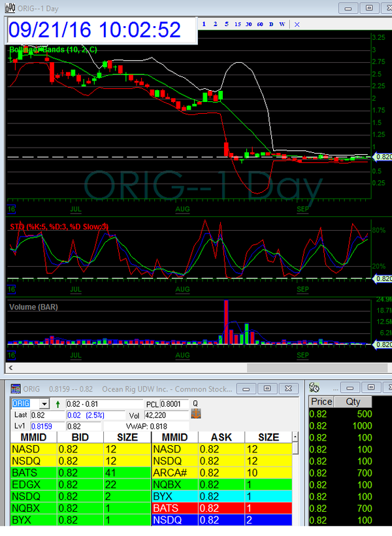Open the ORIG symbol dropdown
This screenshot has height=536, width=392.
tap(44, 404)
